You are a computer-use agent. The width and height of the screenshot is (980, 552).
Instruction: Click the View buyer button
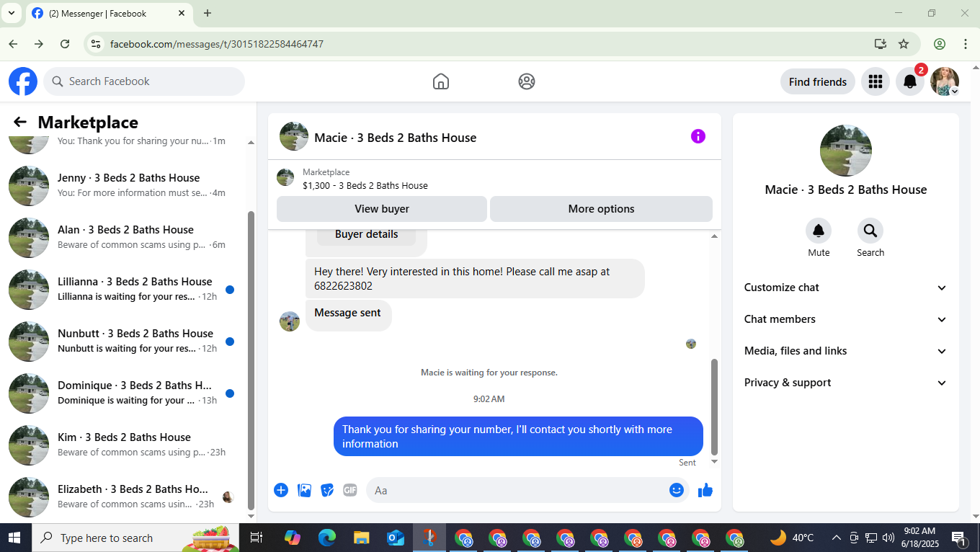382,209
